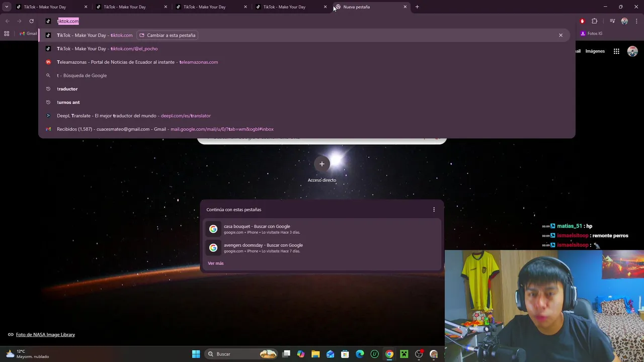This screenshot has height=362, width=644.
Task: Switch to the fourth TikTok tab
Action: pos(290,7)
